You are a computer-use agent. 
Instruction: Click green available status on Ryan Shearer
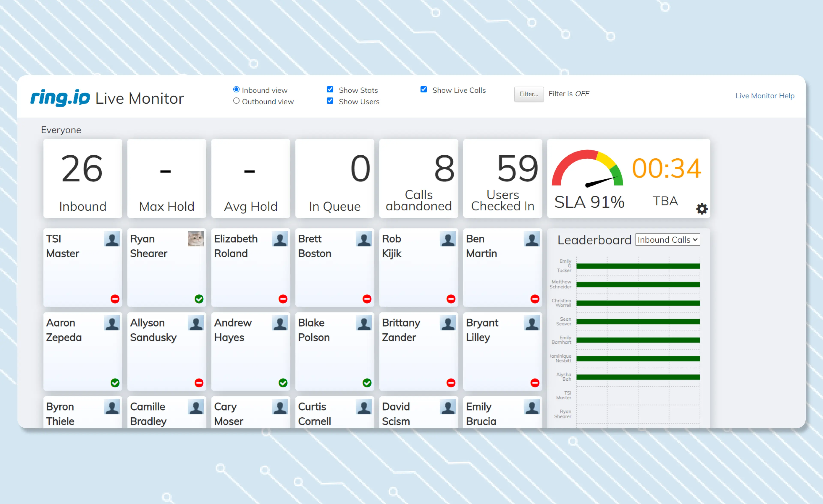tap(199, 299)
